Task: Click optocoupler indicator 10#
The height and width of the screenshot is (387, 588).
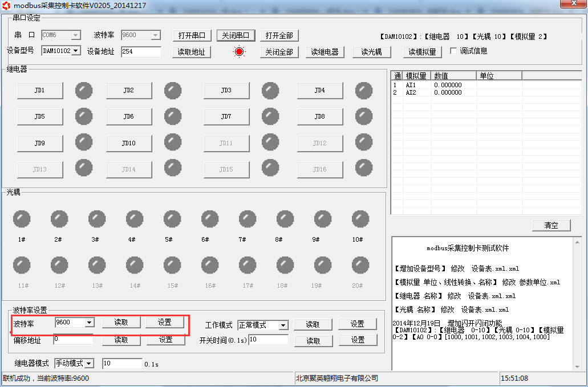Action: point(360,219)
